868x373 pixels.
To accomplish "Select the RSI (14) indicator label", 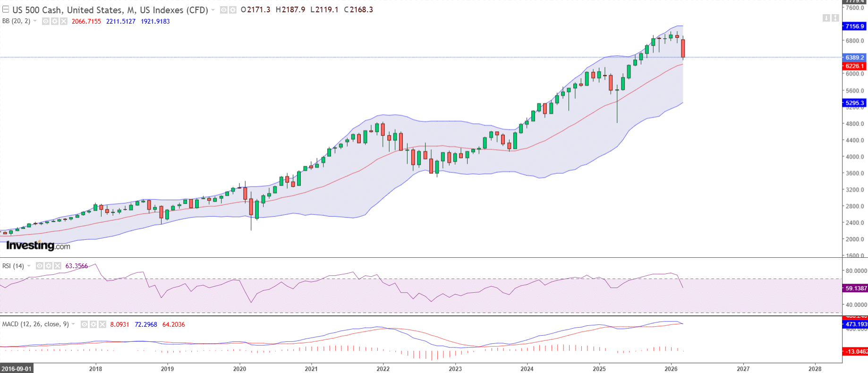I will click(14, 266).
